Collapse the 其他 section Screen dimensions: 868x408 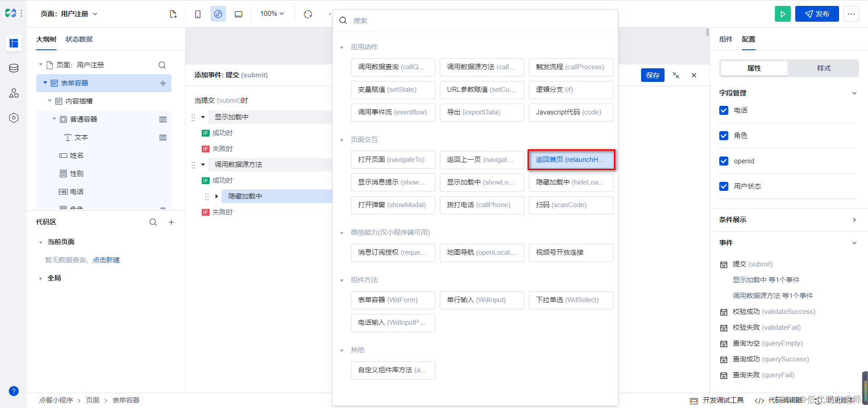pos(342,351)
